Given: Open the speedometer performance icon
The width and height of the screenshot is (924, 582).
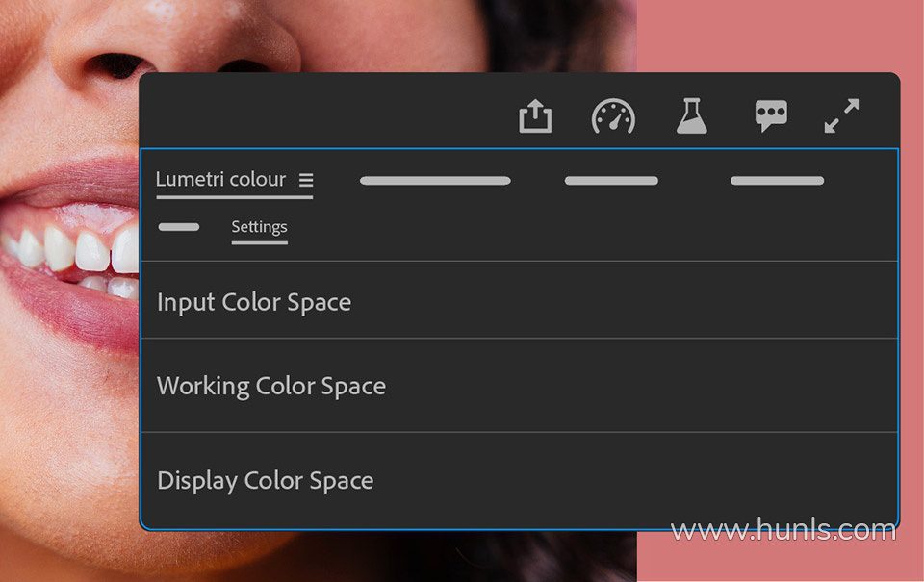Looking at the screenshot, I should [613, 116].
